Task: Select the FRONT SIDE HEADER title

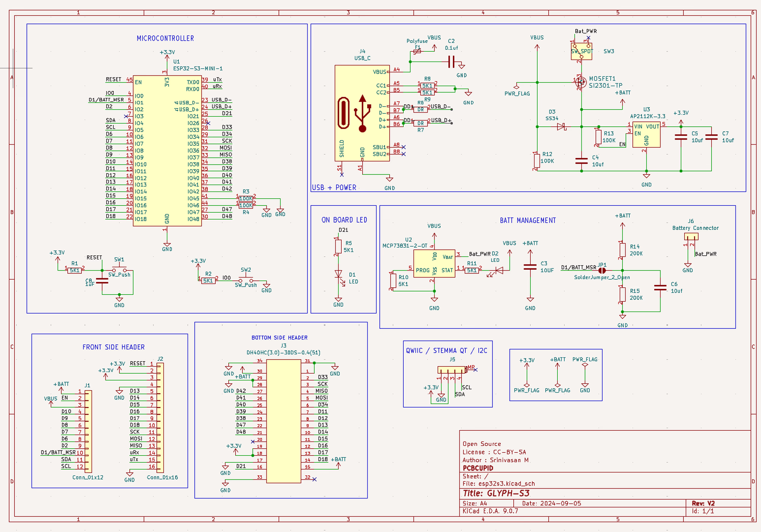Action: tap(113, 347)
